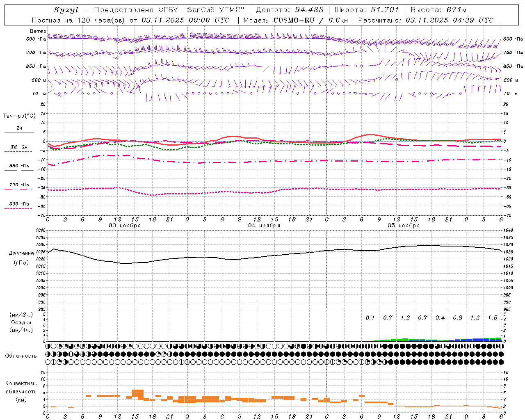Click the "(мм/1ч.)" precipitation unit label
This screenshot has width=525, height=420.
tap(21, 330)
